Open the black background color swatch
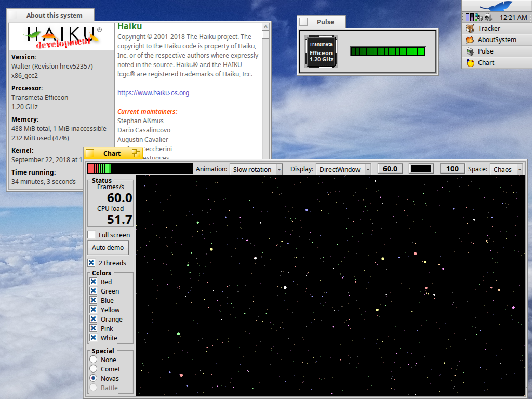Screen dimensions: 532x399 [x=421, y=169]
